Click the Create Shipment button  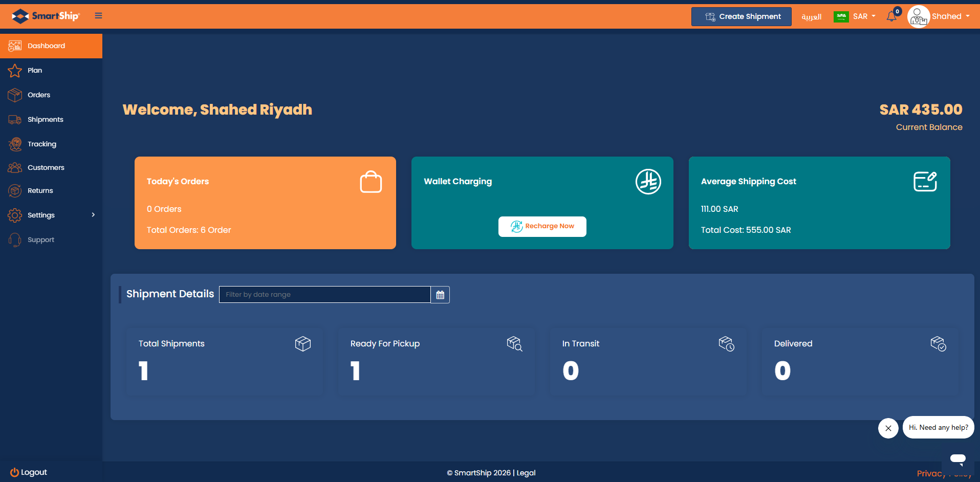click(x=741, y=16)
